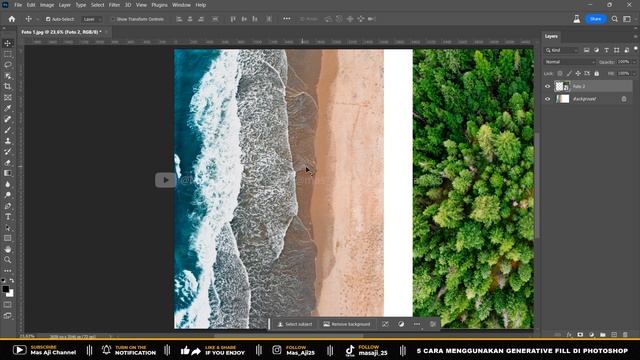Toggle lock all padlock icon

pos(597,73)
